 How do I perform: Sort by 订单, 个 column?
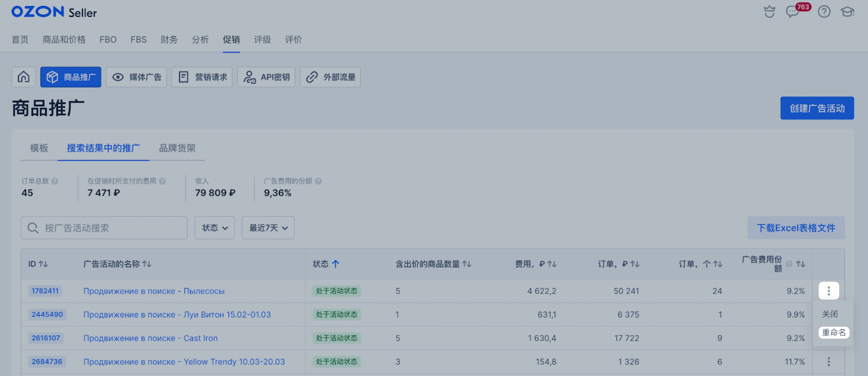click(718, 264)
